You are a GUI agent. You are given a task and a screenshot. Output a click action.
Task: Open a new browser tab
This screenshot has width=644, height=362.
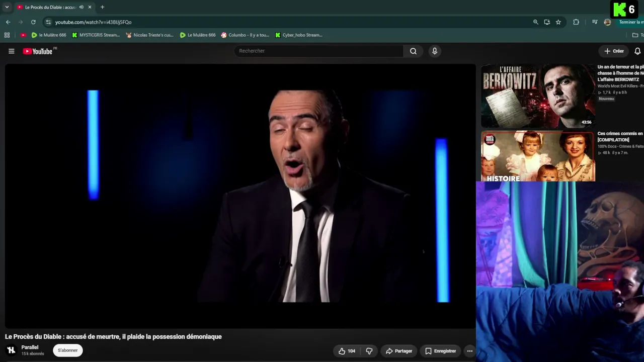click(102, 7)
